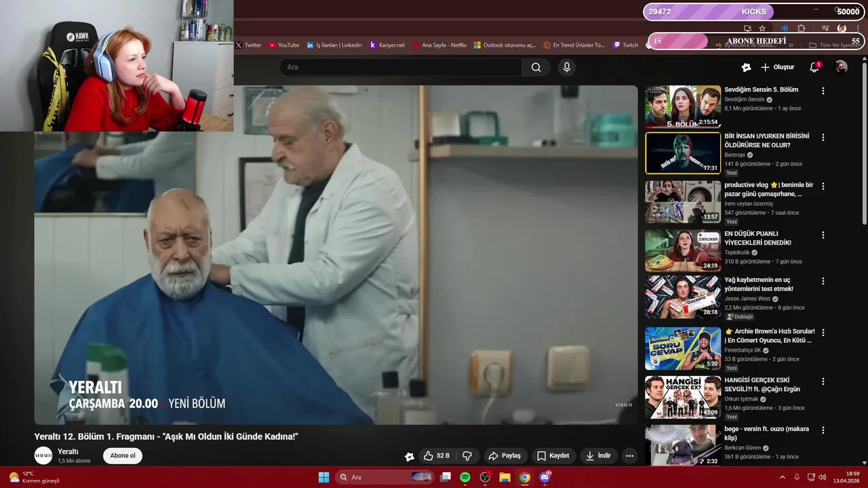868x488 pixels.
Task: Open Chrome extensions puzzle icon
Action: (x=801, y=28)
